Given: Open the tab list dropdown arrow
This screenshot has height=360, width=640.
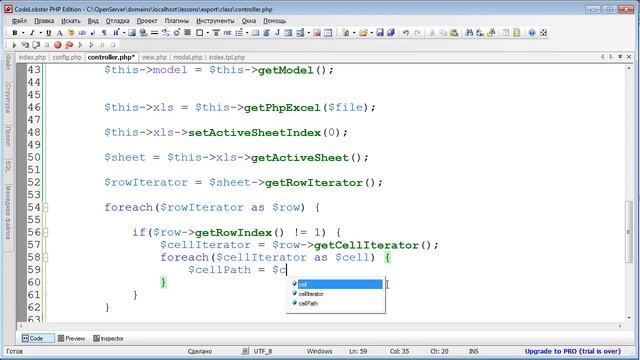Looking at the screenshot, I should (x=620, y=57).
